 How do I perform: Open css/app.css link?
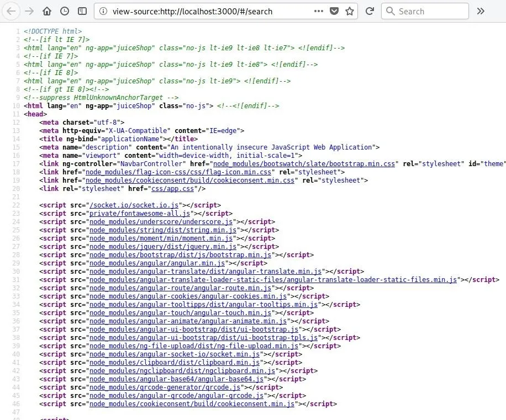[x=172, y=189]
